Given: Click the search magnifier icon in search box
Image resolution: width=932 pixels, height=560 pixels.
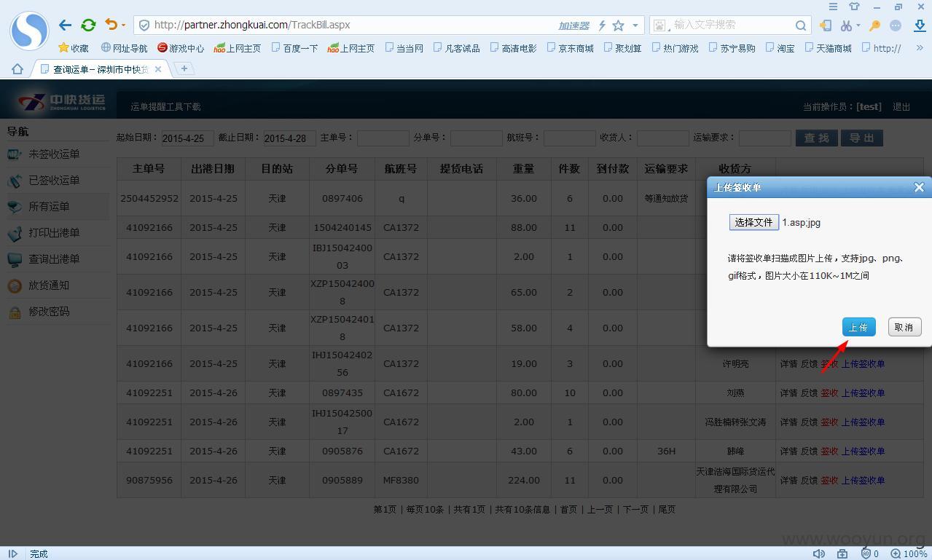Looking at the screenshot, I should (x=801, y=25).
